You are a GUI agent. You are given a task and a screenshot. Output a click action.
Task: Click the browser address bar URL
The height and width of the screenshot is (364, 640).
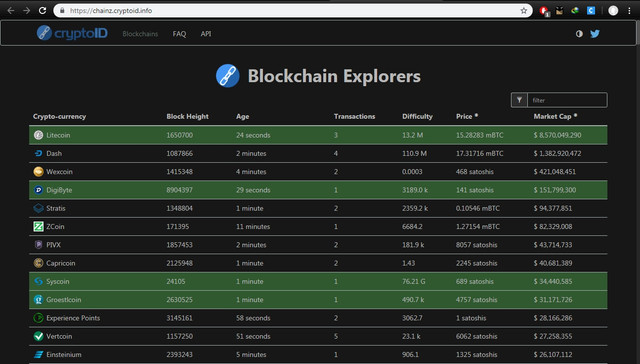tap(111, 11)
